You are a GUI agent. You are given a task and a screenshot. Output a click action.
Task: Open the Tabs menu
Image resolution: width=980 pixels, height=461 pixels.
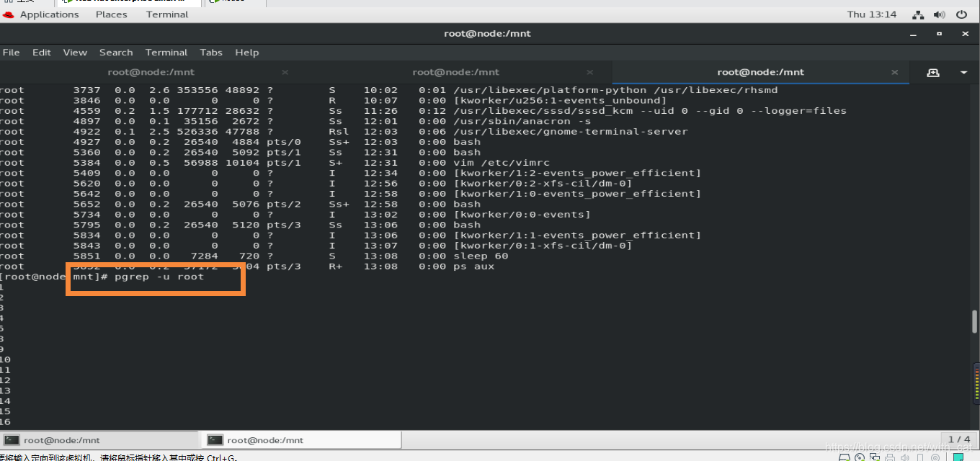click(211, 53)
